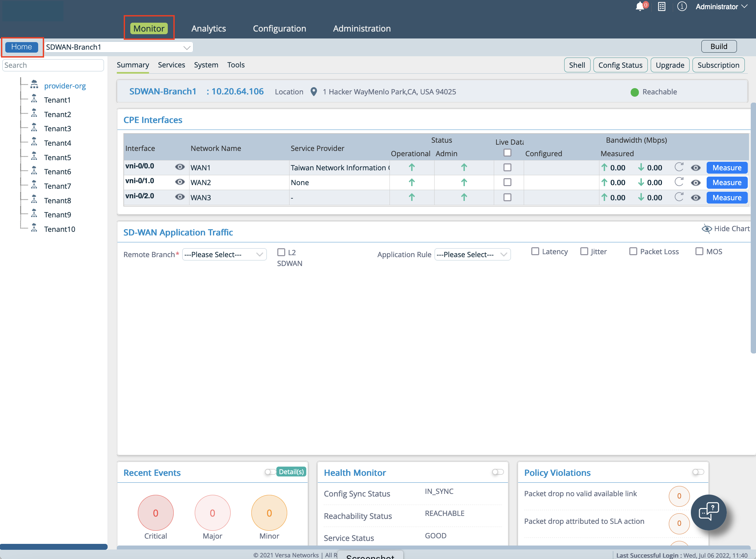Open the Services sub-tab
This screenshot has width=756, height=559.
coord(171,65)
